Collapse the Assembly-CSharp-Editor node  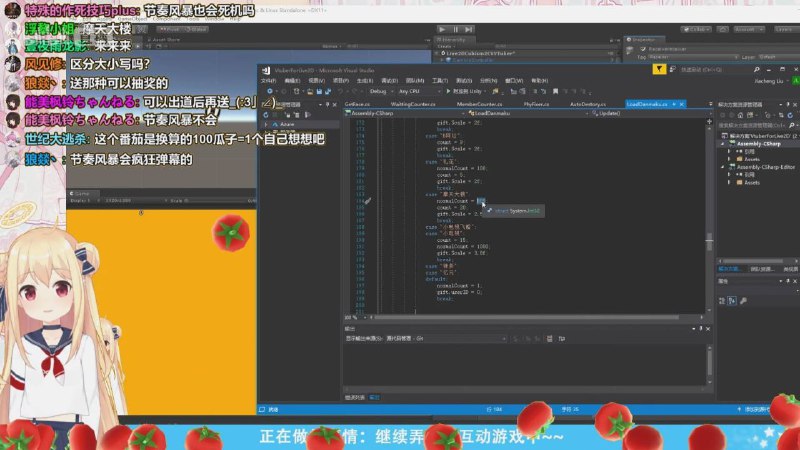[x=722, y=167]
